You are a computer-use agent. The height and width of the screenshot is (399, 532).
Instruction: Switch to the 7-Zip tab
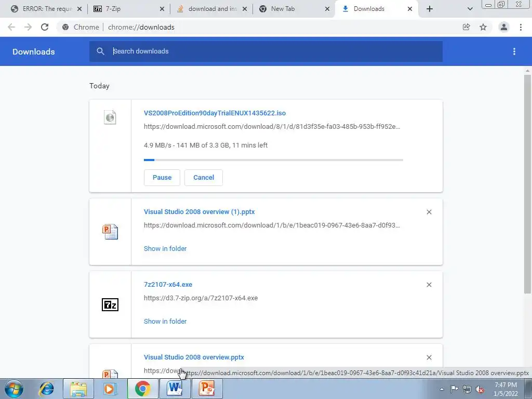pyautogui.click(x=129, y=9)
